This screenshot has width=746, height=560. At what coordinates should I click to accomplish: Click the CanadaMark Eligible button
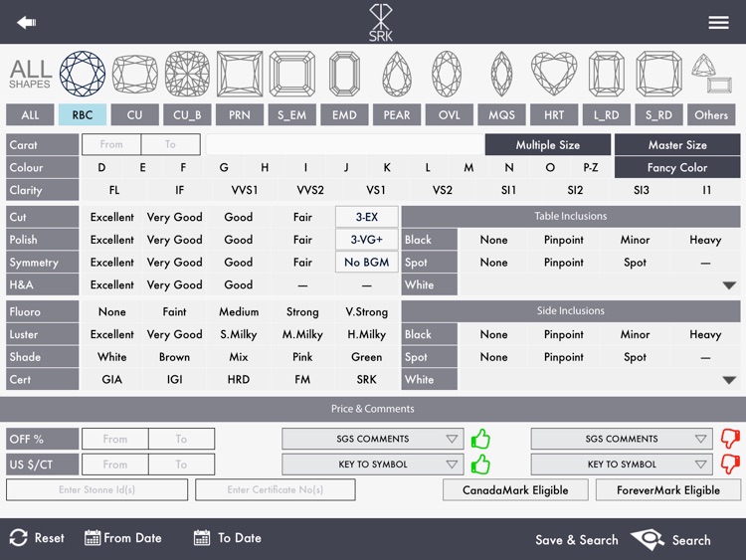click(x=515, y=490)
